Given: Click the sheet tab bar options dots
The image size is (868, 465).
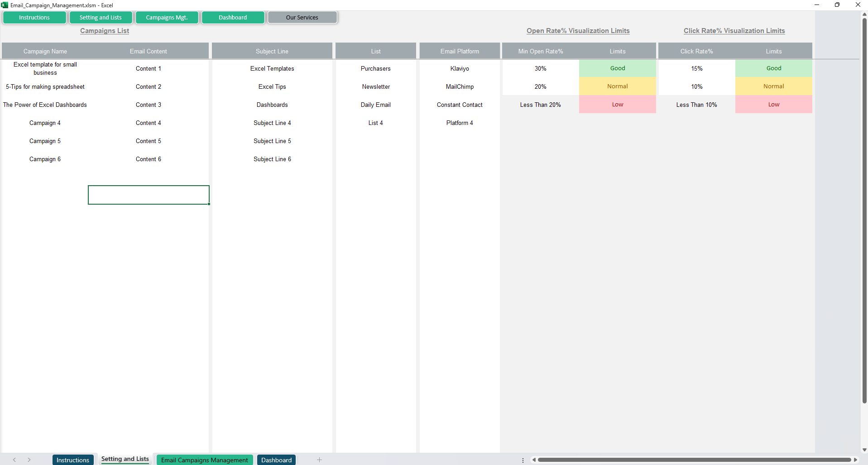Looking at the screenshot, I should coord(523,460).
